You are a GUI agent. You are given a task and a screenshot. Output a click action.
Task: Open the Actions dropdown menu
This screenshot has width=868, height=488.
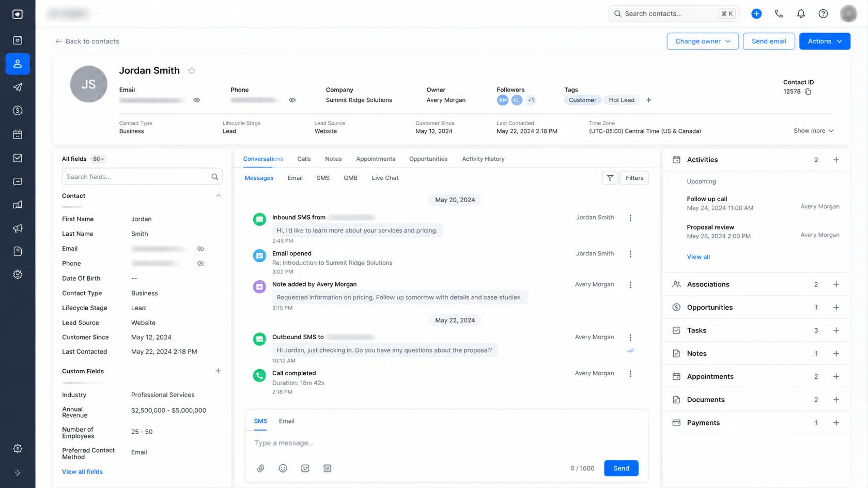825,41
